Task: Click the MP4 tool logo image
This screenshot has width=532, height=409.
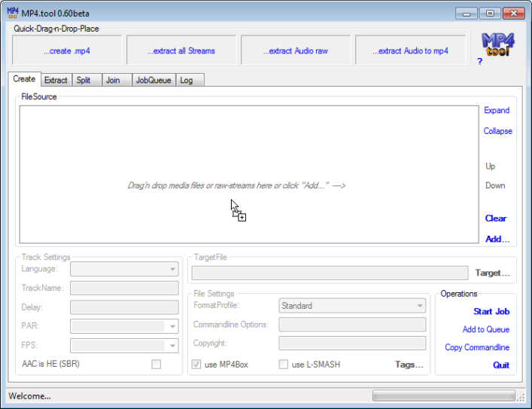Action: click(497, 44)
